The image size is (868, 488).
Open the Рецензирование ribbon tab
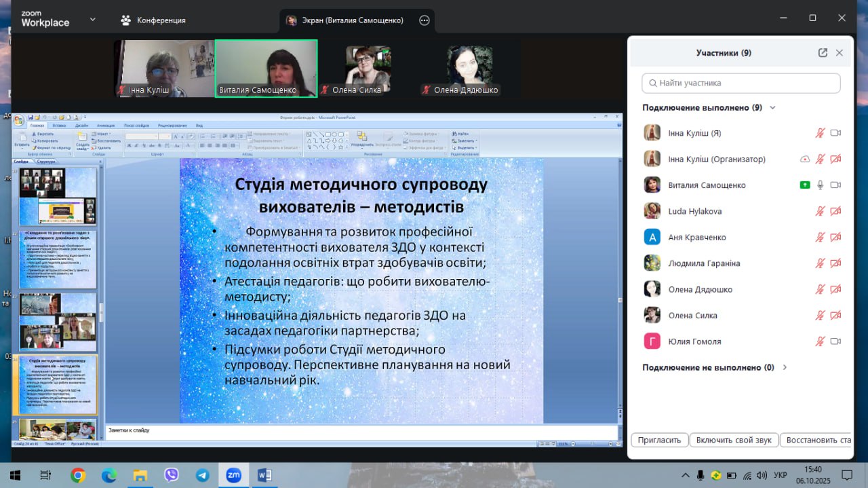(x=173, y=126)
